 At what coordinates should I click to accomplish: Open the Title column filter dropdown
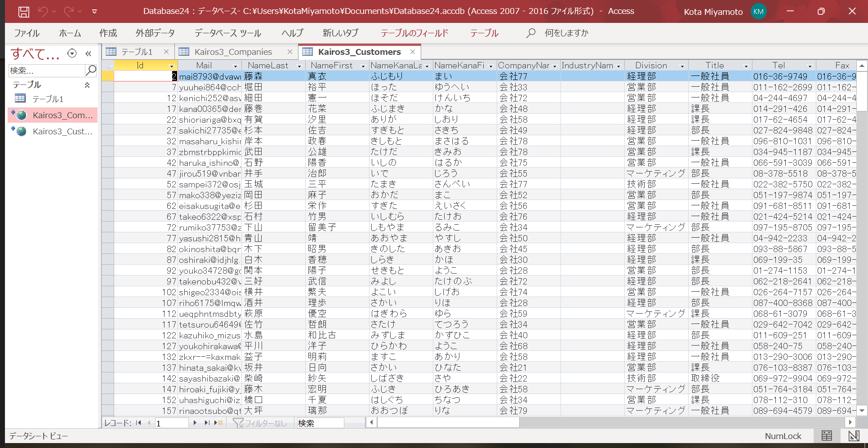pos(746,66)
